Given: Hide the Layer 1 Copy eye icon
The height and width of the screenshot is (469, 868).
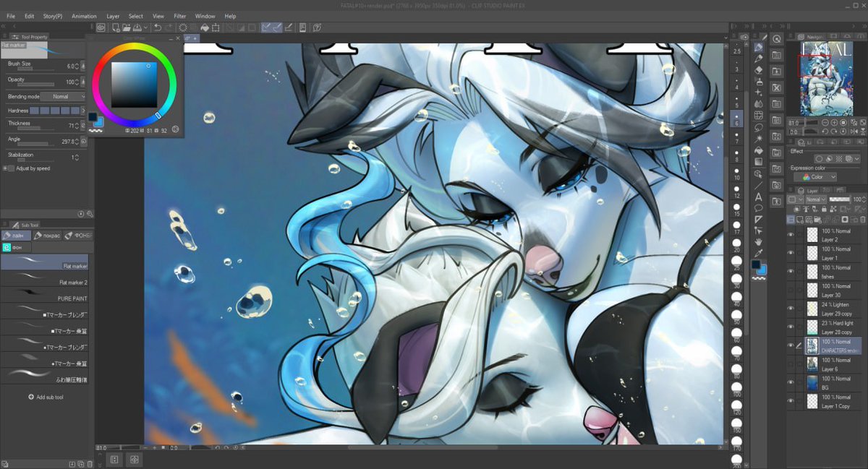Looking at the screenshot, I should coord(790,401).
